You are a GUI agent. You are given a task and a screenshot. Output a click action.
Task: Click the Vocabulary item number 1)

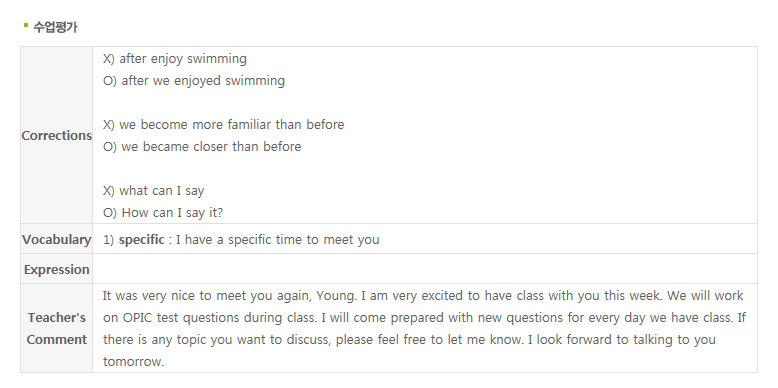pos(109,240)
